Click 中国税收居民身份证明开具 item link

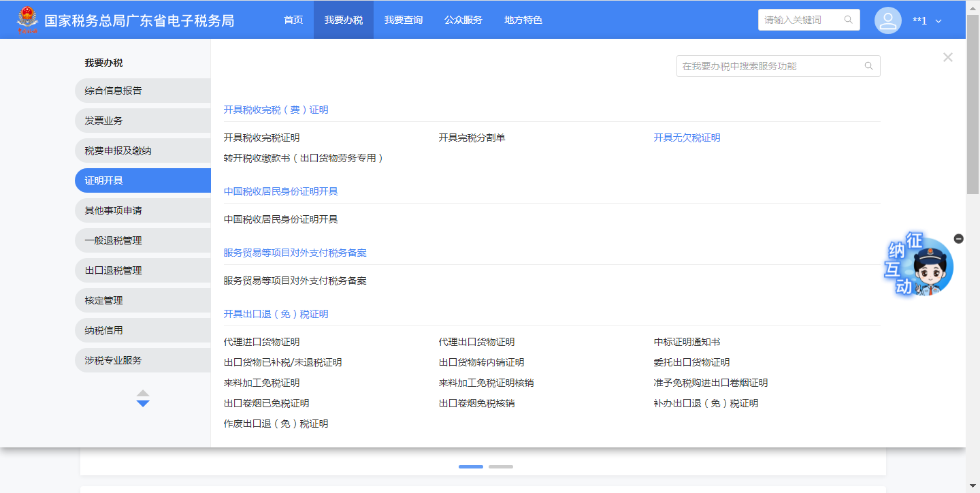coord(280,219)
